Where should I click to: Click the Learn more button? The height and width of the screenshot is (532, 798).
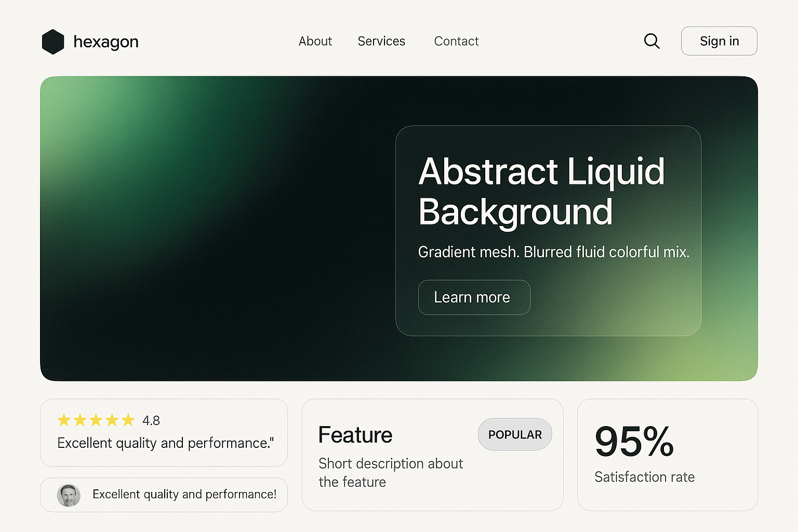pyautogui.click(x=474, y=297)
